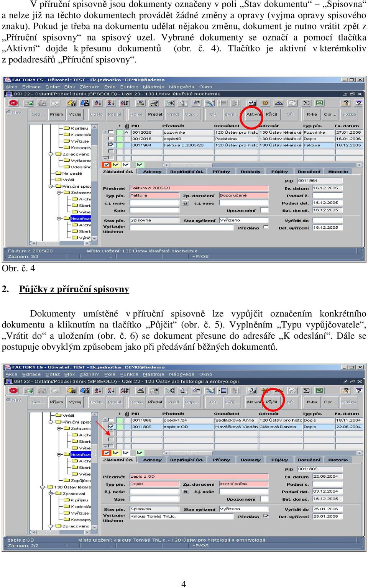Switch to Doklady tab in Uzel:22 window
This screenshot has width=368, height=588.
coord(251,460)
